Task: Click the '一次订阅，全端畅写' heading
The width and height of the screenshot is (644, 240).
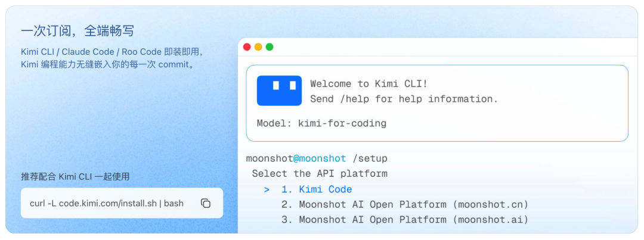Action: [77, 31]
